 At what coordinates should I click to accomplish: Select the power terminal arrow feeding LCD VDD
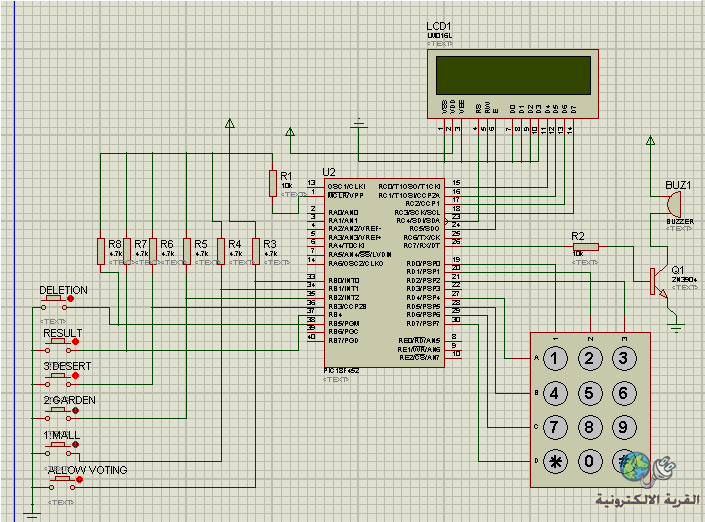[x=290, y=132]
